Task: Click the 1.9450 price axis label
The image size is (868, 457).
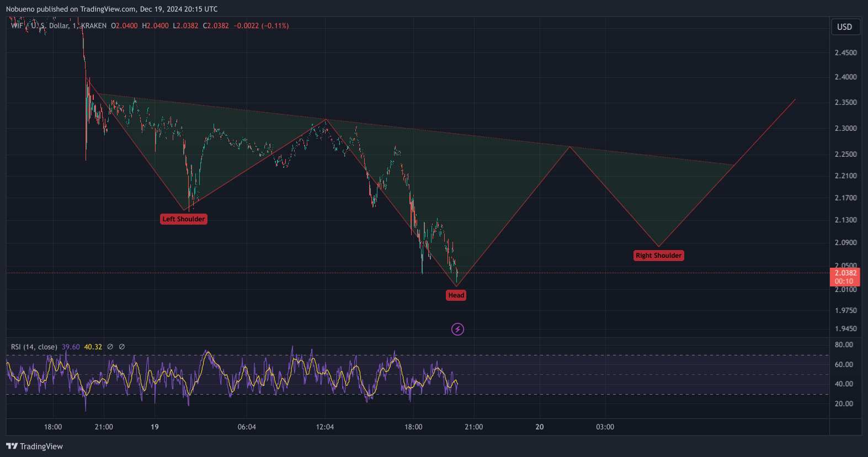Action: tap(845, 328)
